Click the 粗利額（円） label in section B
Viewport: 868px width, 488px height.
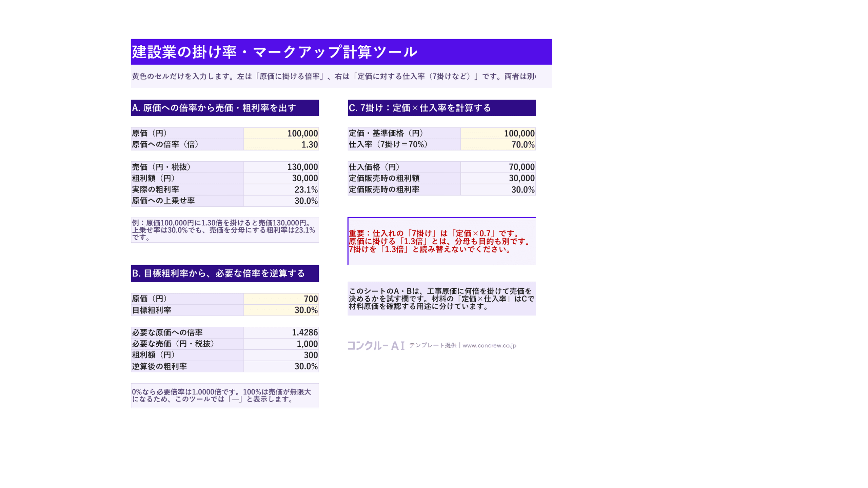187,355
